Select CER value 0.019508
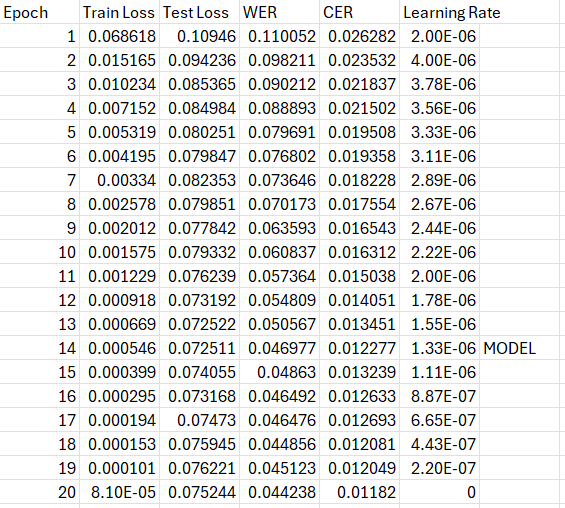This screenshot has width=565, height=508. tap(359, 132)
